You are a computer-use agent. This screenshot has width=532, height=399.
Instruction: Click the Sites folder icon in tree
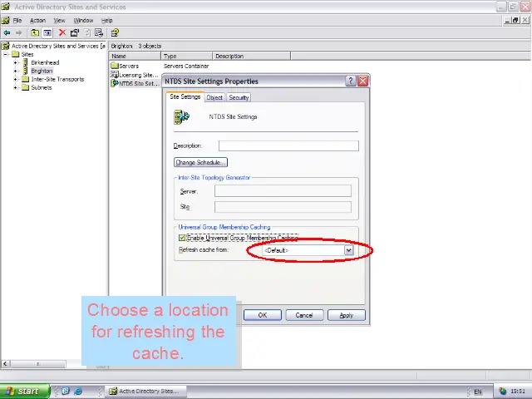pyautogui.click(x=16, y=54)
